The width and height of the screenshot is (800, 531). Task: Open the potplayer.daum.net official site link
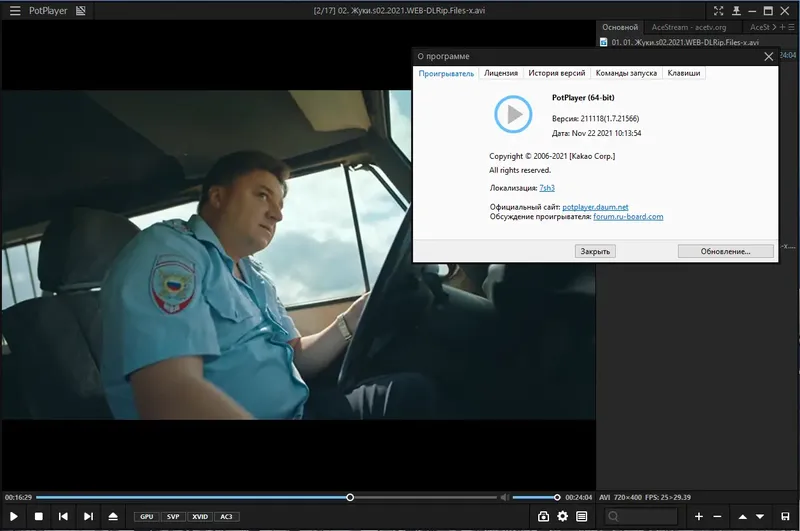click(595, 207)
